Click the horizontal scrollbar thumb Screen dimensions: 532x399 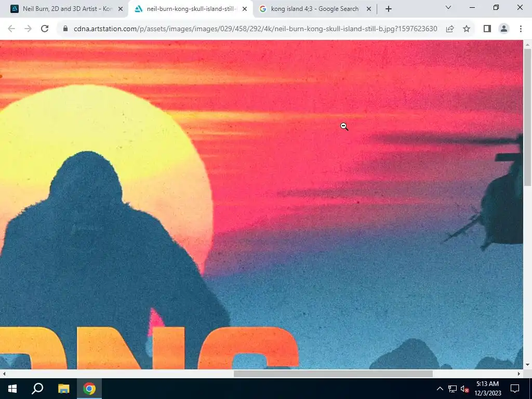(x=333, y=374)
